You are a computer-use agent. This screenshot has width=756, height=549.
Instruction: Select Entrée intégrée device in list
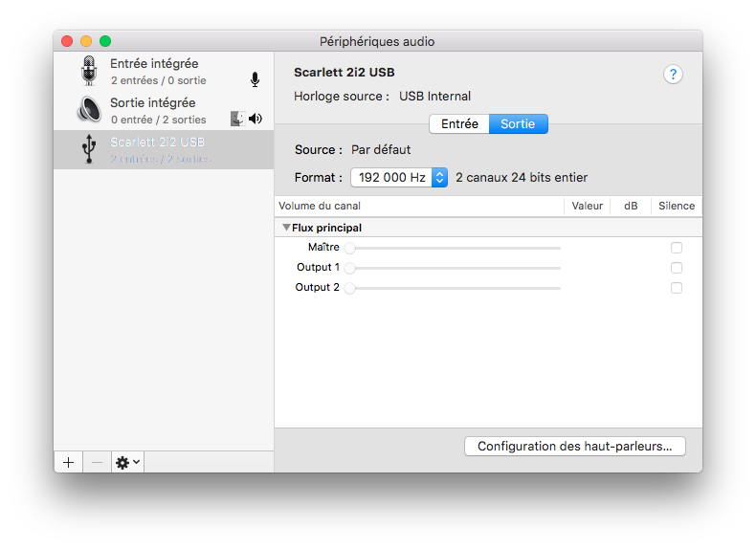pyautogui.click(x=164, y=72)
